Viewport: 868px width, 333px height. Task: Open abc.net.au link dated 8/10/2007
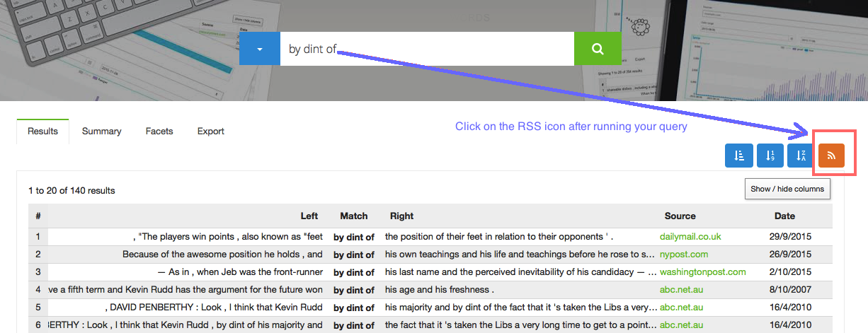(681, 290)
